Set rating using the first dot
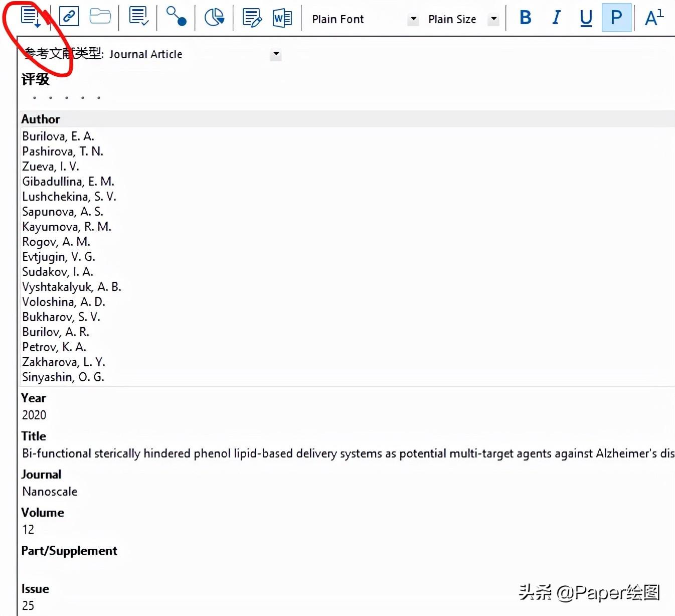The image size is (675, 616). (35, 97)
